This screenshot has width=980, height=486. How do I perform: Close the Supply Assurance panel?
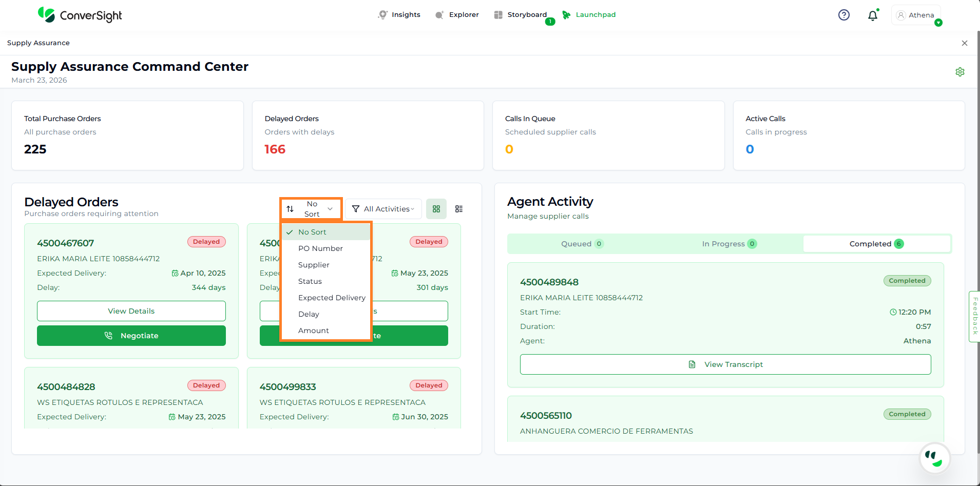point(964,43)
